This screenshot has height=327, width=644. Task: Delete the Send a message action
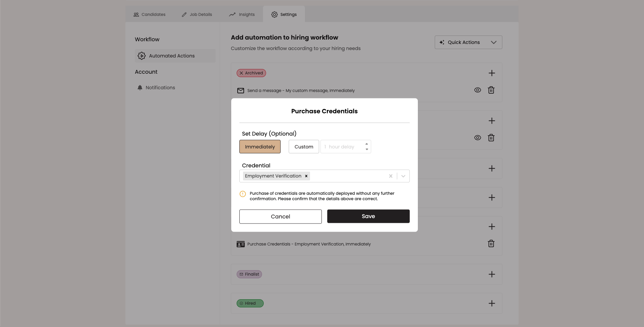[491, 90]
